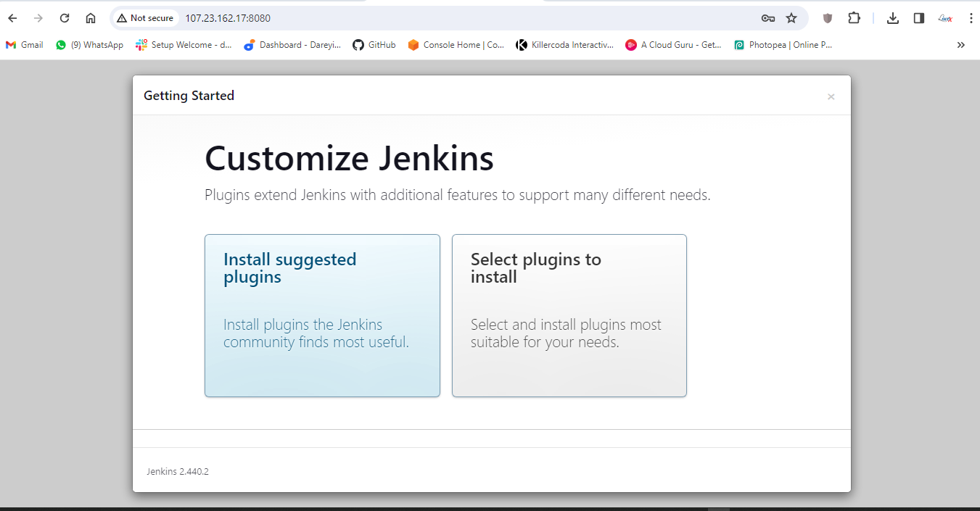Screen dimensions: 980x511
Task: Open the Killercoda Interactive bookmark
Action: pyautogui.click(x=565, y=45)
